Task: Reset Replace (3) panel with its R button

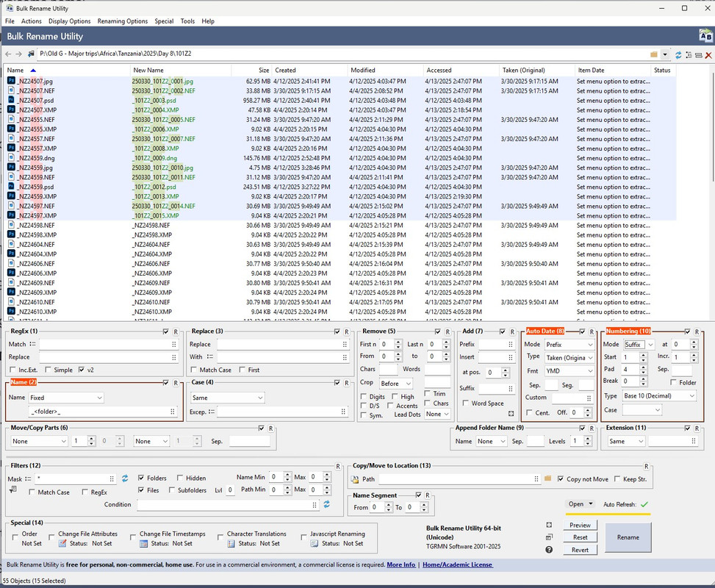Action: pyautogui.click(x=347, y=332)
